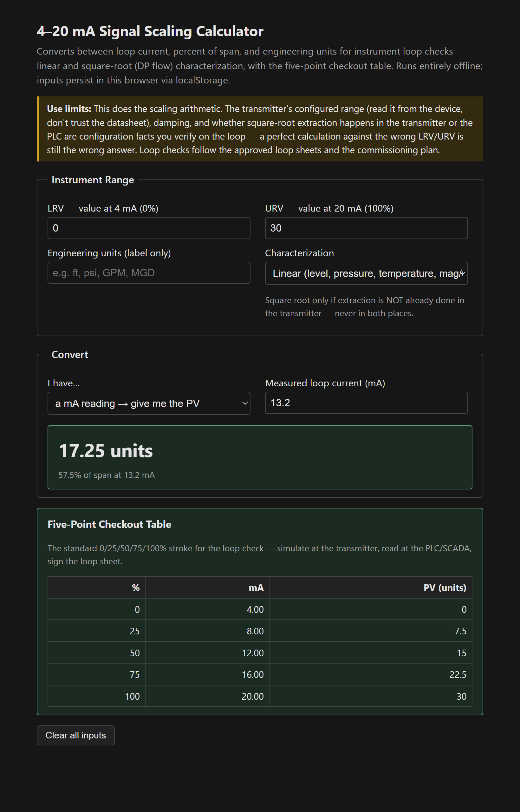Click the "Use limits:" bold warning label
Image resolution: width=520 pixels, height=812 pixels.
tap(69, 109)
